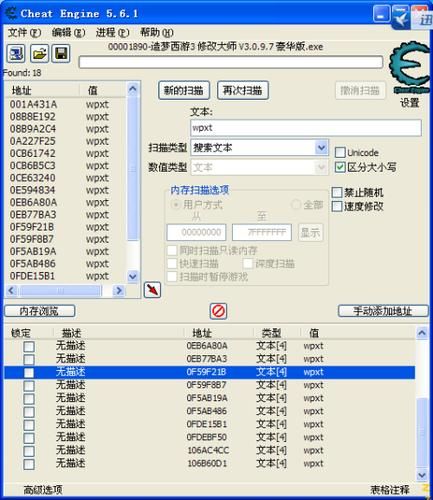The width and height of the screenshot is (433, 500).
Task: Lock the 0EB6A80A address row checkbox
Action: pos(29,346)
